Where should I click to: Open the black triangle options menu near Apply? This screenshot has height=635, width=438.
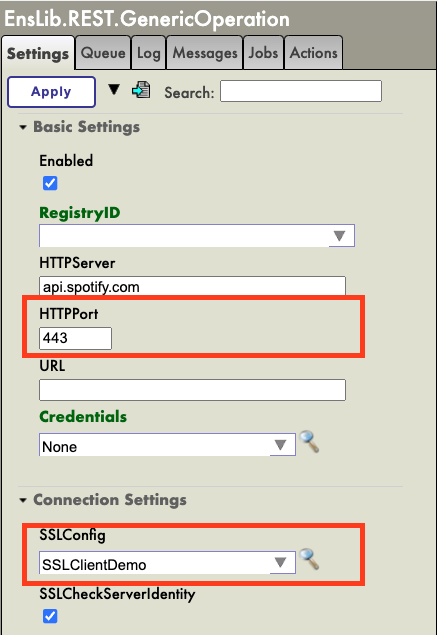point(114,89)
